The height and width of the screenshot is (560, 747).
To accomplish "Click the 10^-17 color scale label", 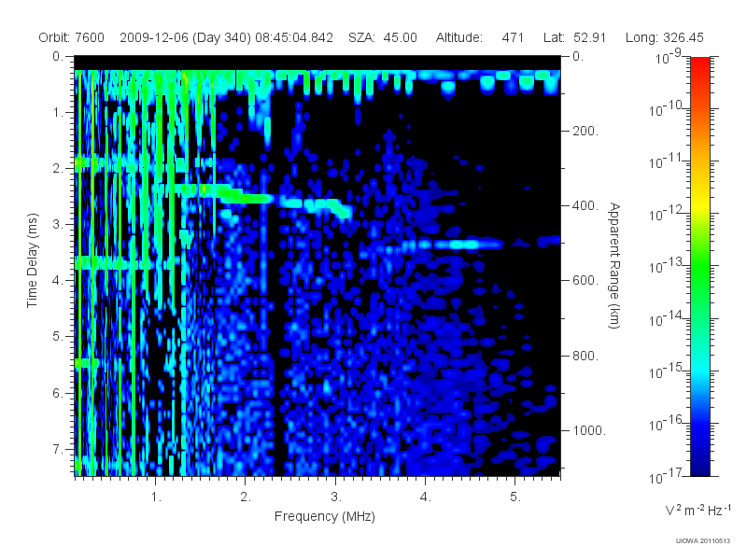I will (667, 476).
